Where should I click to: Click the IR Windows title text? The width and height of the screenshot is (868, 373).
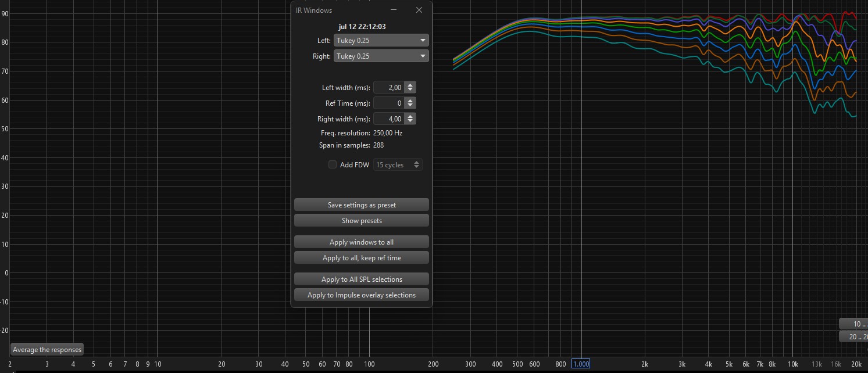pyautogui.click(x=314, y=10)
